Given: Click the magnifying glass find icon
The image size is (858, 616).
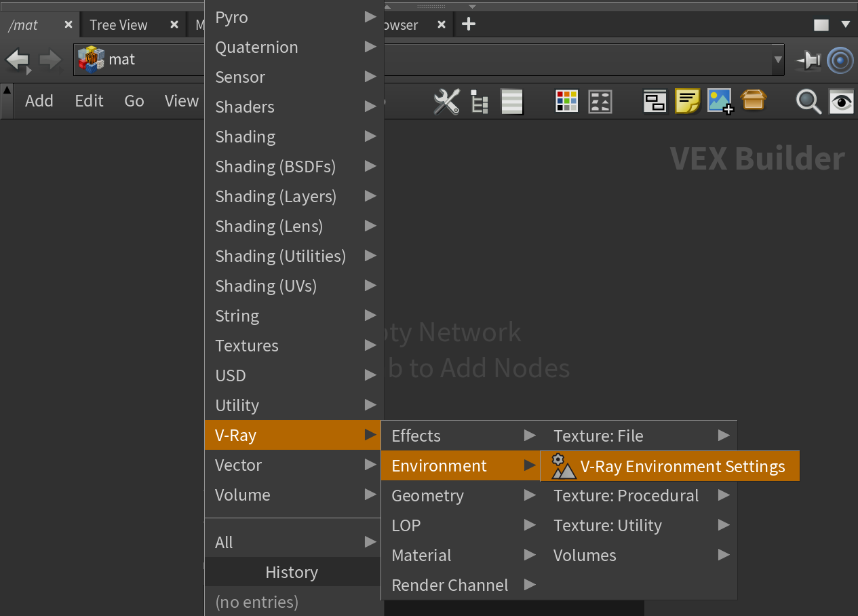Looking at the screenshot, I should pos(808,102).
